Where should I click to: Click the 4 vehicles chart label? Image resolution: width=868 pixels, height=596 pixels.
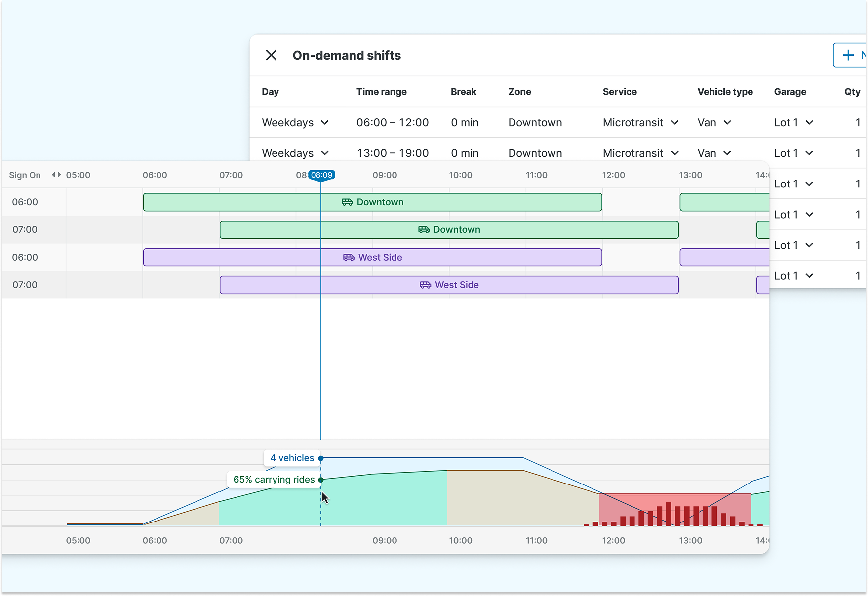click(x=292, y=458)
